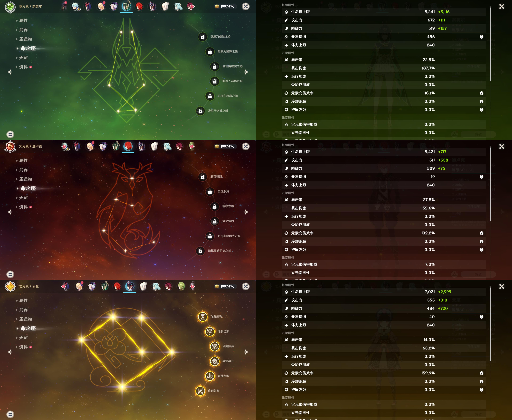Open grid menu icon on 奈芙尔 screen
The width and height of the screenshot is (512, 420).
(10, 134)
